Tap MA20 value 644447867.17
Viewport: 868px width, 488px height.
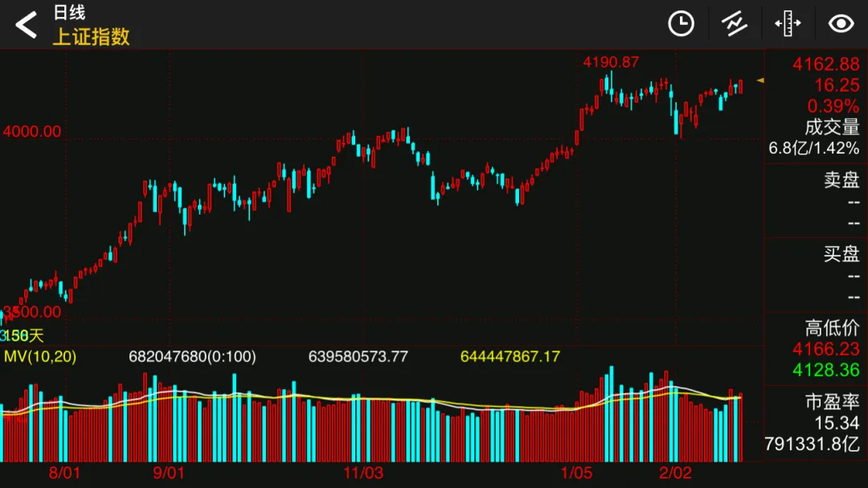click(x=510, y=357)
